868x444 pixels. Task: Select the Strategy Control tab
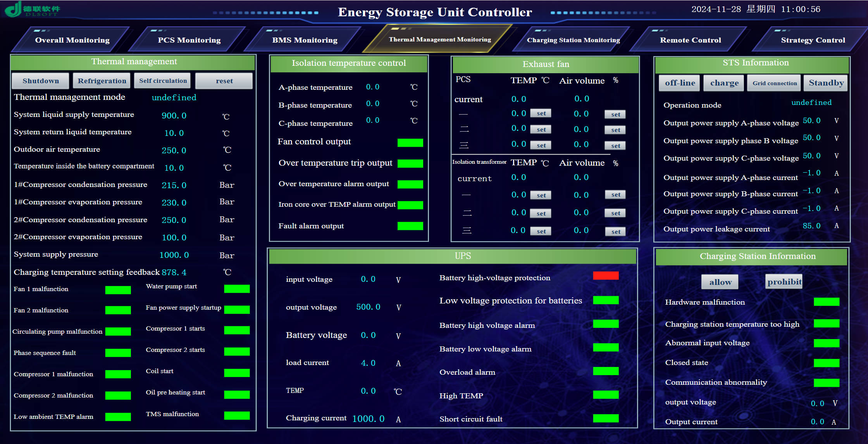pos(812,39)
